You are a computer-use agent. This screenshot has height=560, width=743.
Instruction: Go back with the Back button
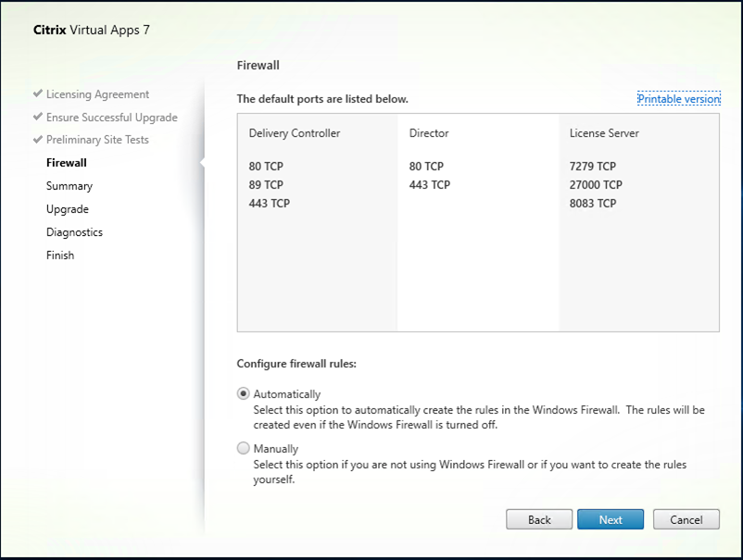(539, 519)
